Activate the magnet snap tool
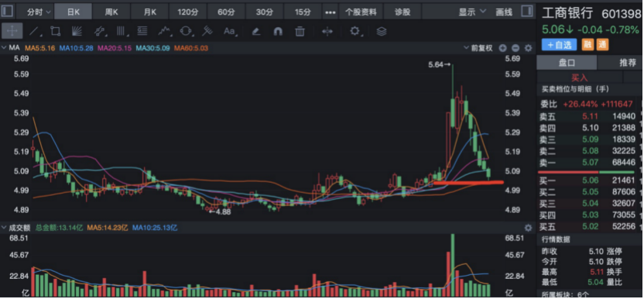This screenshot has height=299, width=644. (278, 31)
